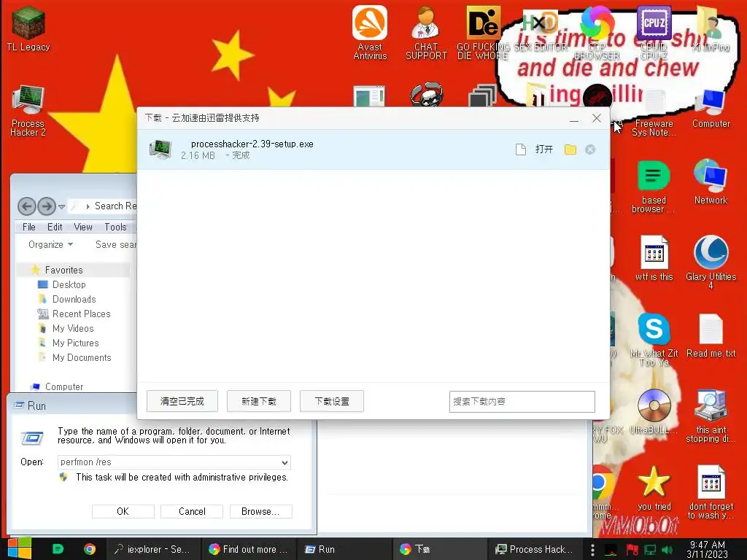Image resolution: width=747 pixels, height=560 pixels.
Task: Open Edit menu in Explorer window
Action: click(x=55, y=227)
